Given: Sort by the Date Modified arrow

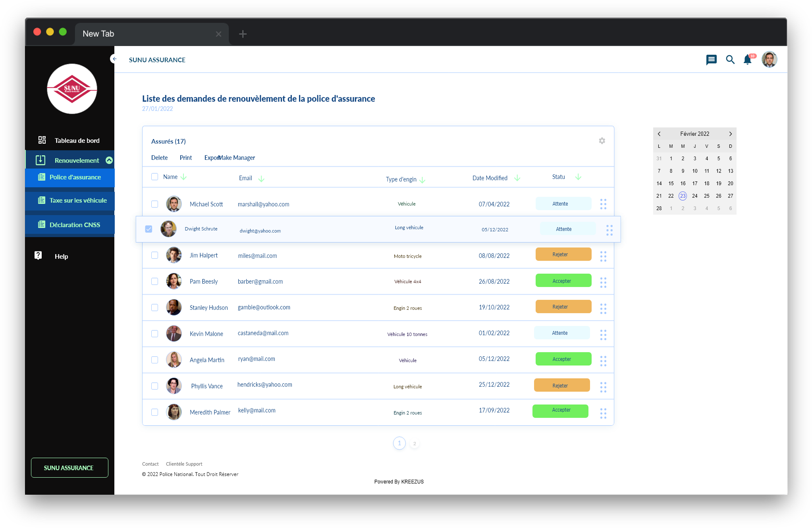Looking at the screenshot, I should 517,178.
